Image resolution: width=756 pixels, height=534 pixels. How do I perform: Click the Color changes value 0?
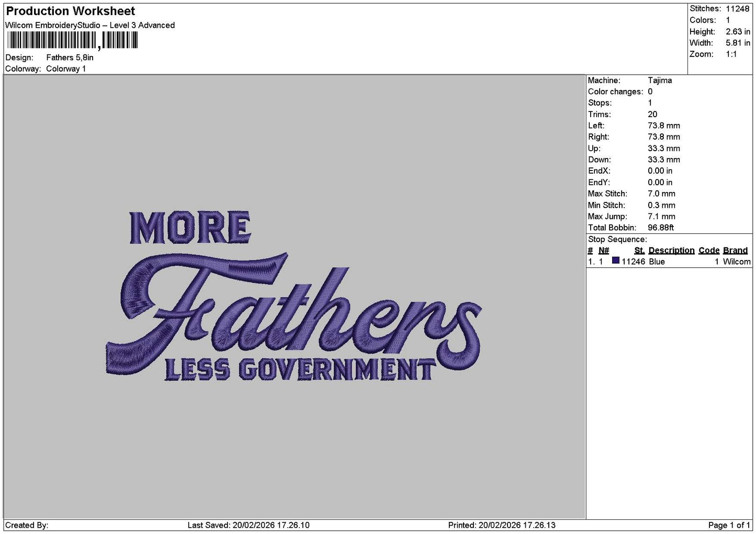(x=650, y=92)
